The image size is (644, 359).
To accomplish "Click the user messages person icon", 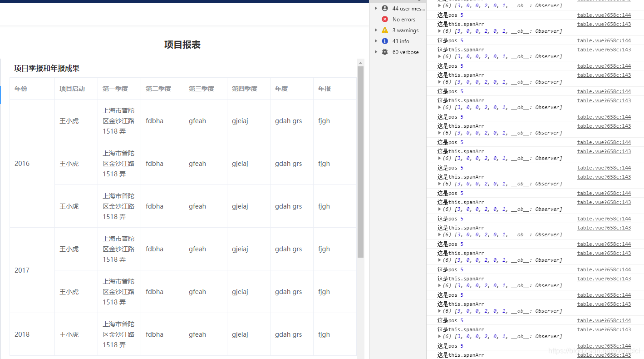I will point(385,8).
